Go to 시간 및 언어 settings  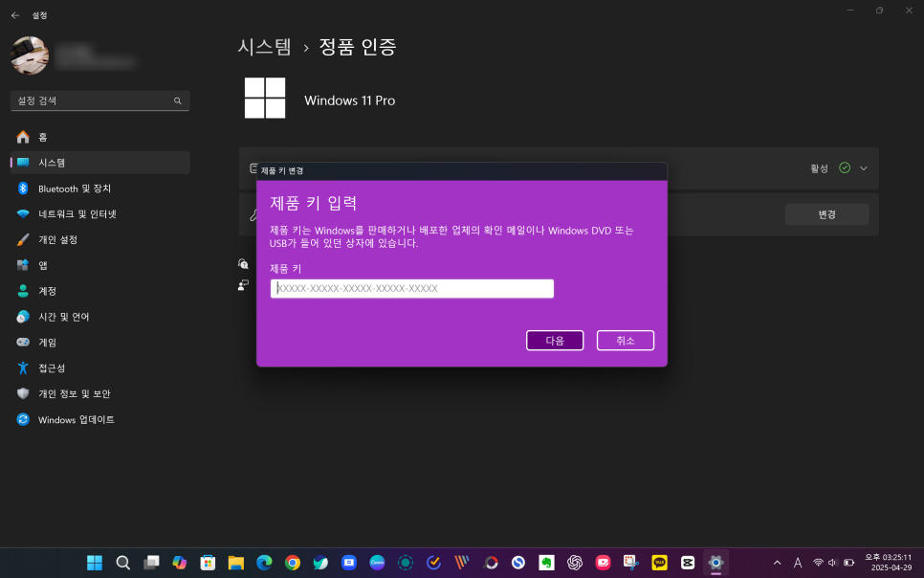[x=99, y=317]
